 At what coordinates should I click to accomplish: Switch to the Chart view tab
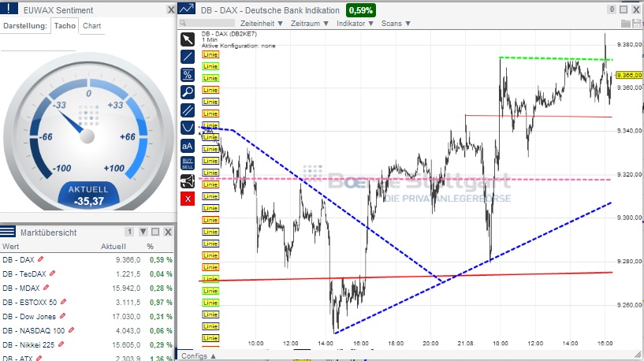[92, 26]
